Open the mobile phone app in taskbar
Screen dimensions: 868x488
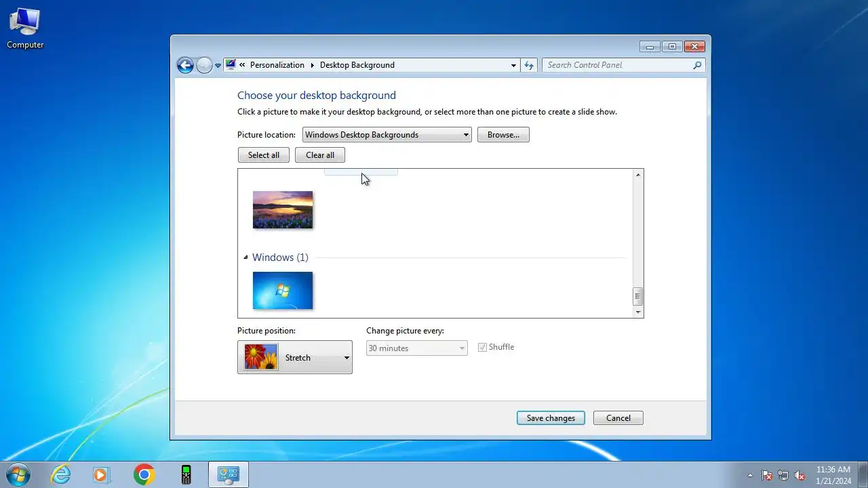tap(186, 474)
